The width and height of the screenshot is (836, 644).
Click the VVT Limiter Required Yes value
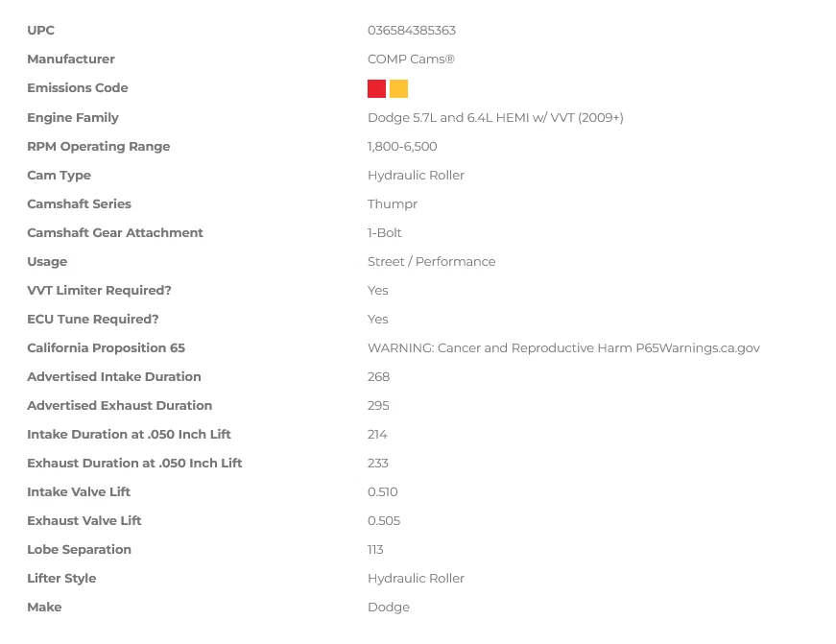[378, 291]
